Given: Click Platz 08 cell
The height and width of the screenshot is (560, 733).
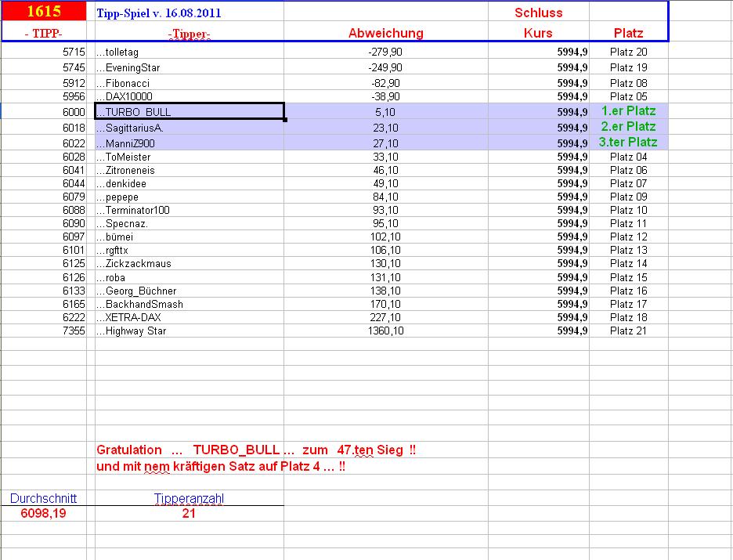Looking at the screenshot, I should point(628,83).
